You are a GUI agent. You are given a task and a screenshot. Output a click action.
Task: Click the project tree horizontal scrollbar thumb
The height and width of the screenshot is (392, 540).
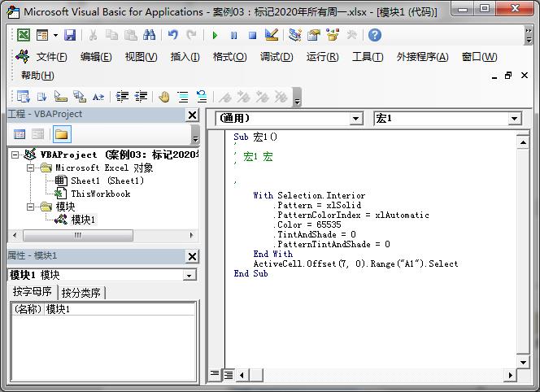[78, 236]
